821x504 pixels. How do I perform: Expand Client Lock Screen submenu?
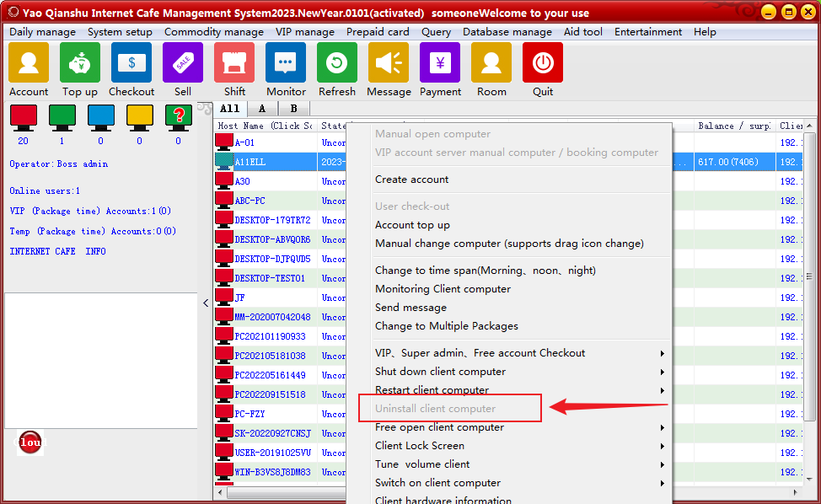(x=663, y=447)
